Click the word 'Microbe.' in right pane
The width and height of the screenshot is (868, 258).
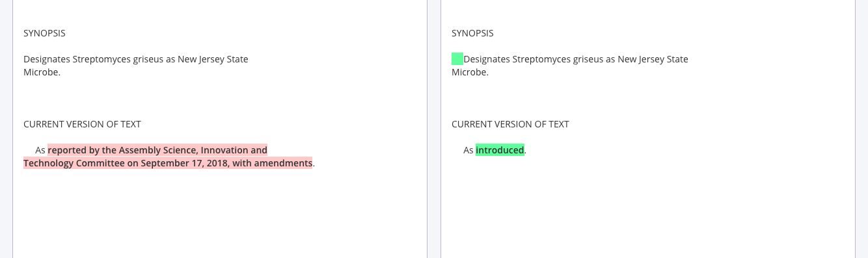coord(470,72)
